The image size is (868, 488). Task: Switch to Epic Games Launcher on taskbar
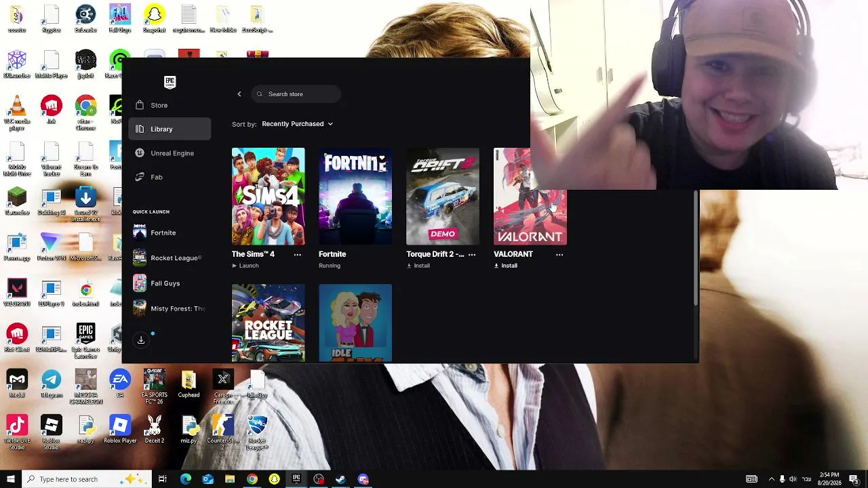click(x=296, y=479)
